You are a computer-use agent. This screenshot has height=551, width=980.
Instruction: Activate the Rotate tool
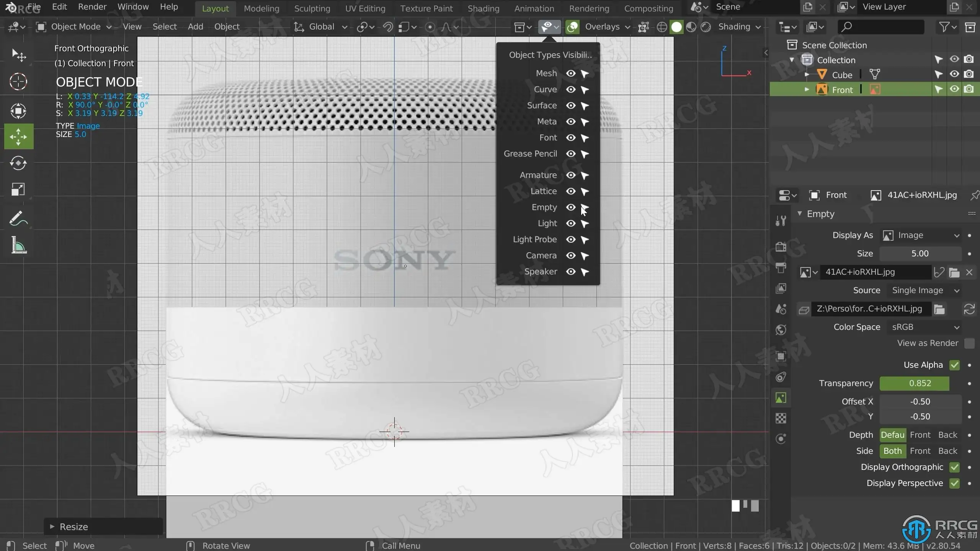[18, 163]
